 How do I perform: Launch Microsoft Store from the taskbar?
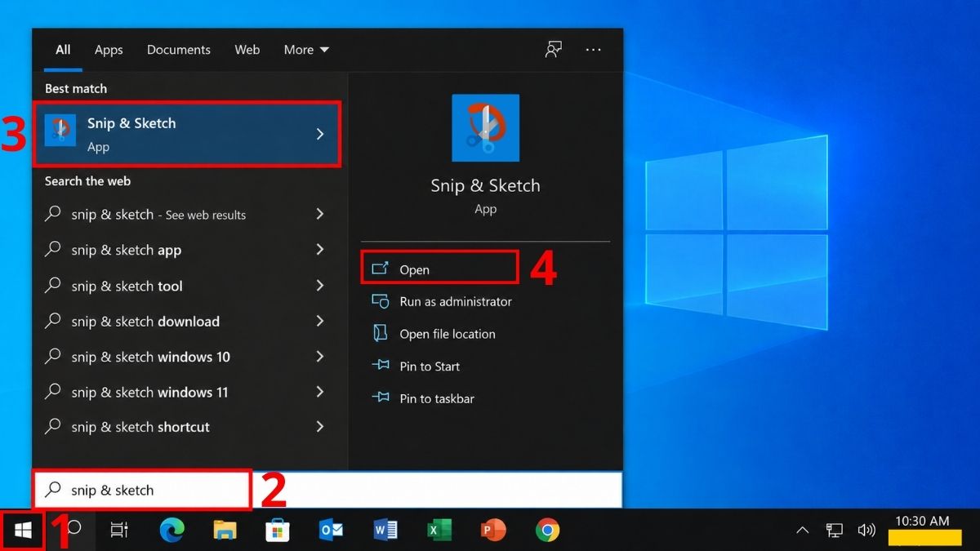coord(278,531)
